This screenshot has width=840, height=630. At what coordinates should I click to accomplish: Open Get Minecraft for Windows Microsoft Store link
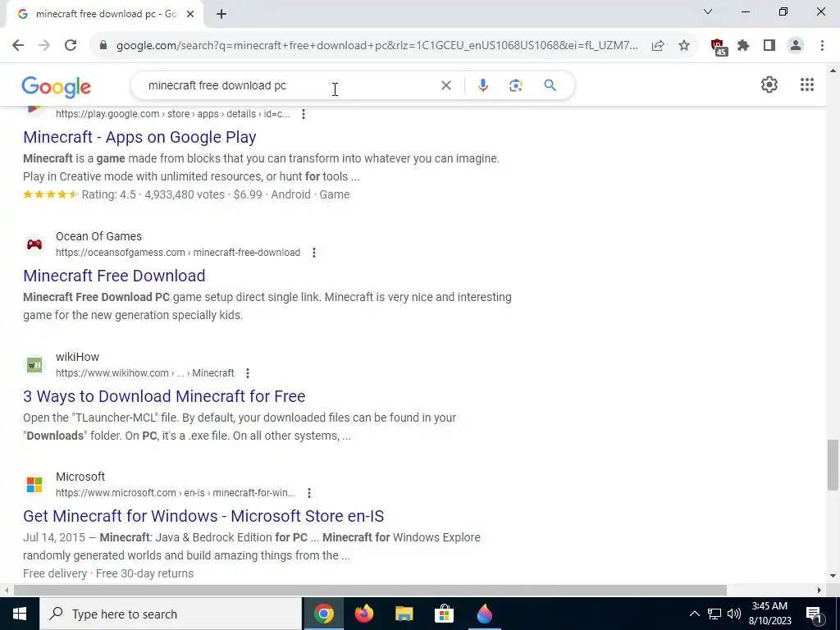[x=203, y=517]
